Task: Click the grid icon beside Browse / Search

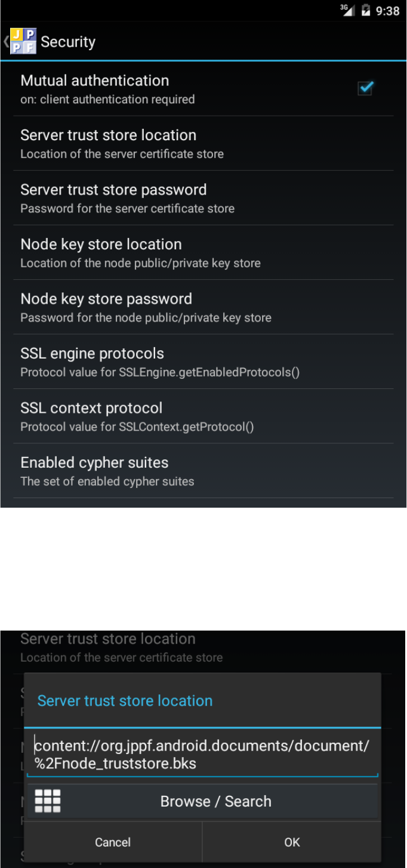Action: coord(48,801)
